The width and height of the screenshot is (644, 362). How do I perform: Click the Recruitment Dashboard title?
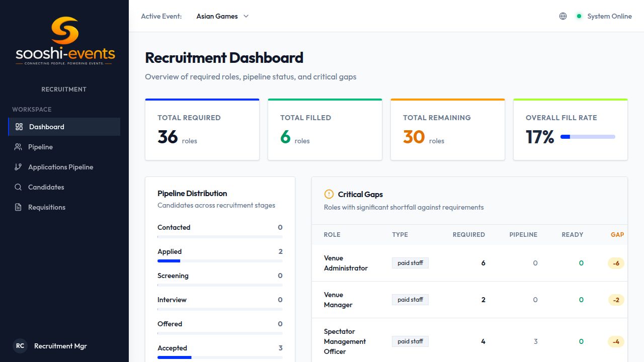tap(224, 58)
